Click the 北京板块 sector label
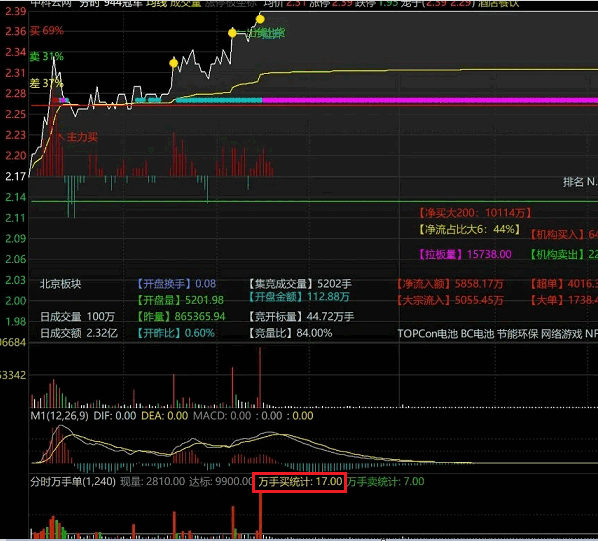Viewport: 598px width, 541px height. [x=60, y=284]
